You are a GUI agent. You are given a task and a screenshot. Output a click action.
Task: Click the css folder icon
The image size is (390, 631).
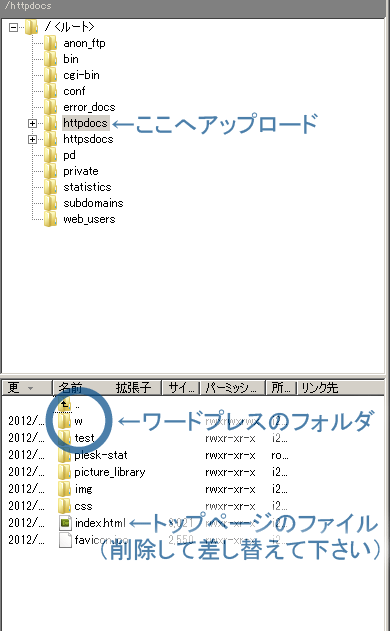(64, 506)
